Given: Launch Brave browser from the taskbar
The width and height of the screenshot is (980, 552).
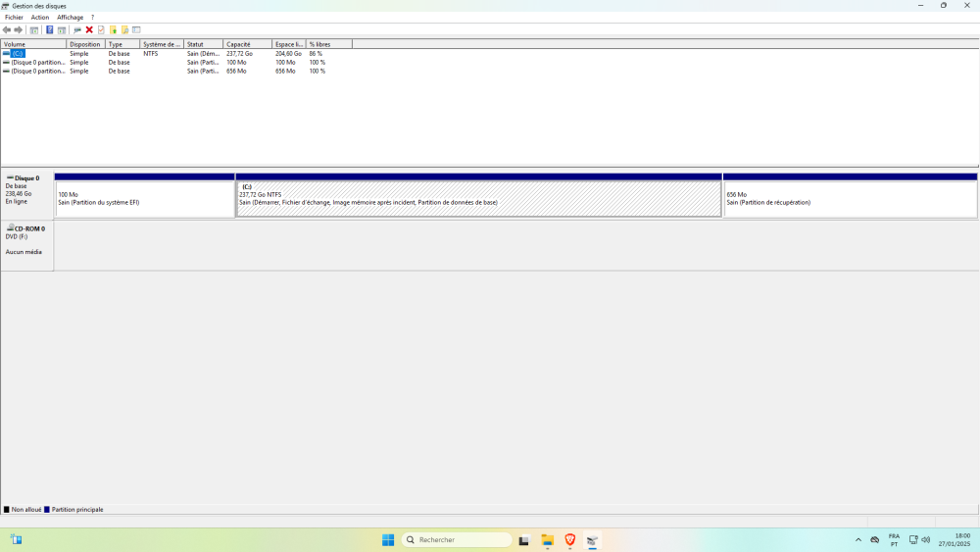Looking at the screenshot, I should click(x=570, y=540).
